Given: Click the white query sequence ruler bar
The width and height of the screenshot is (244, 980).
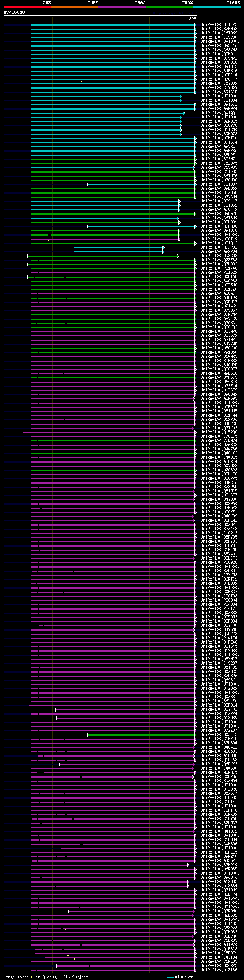Looking at the screenshot, I should tap(101, 16).
